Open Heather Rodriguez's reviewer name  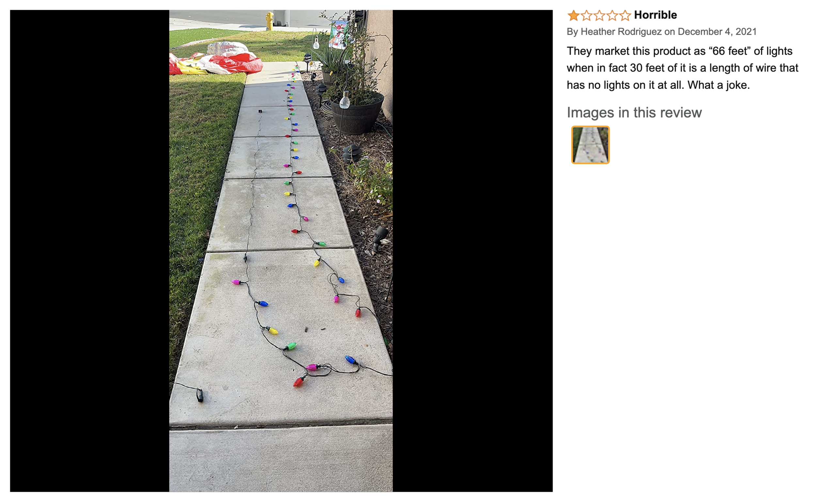[x=621, y=32]
